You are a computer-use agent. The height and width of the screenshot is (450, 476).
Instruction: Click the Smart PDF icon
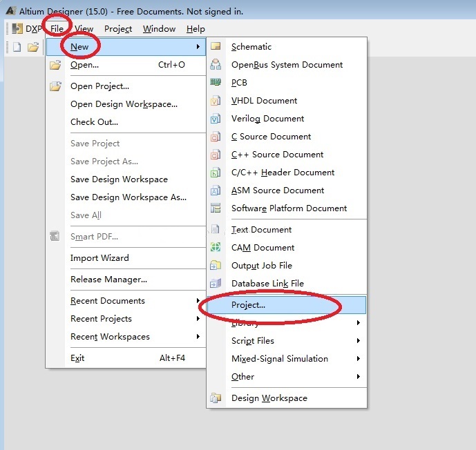[55, 236]
